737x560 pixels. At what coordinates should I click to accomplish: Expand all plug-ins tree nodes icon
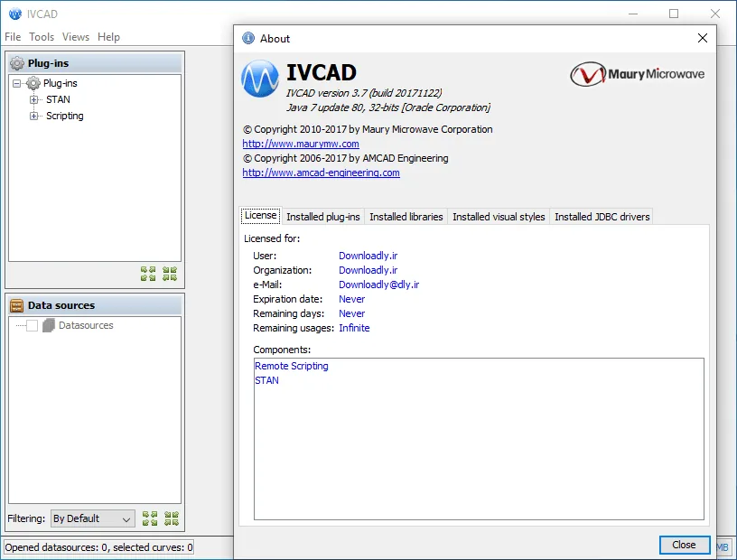(148, 274)
